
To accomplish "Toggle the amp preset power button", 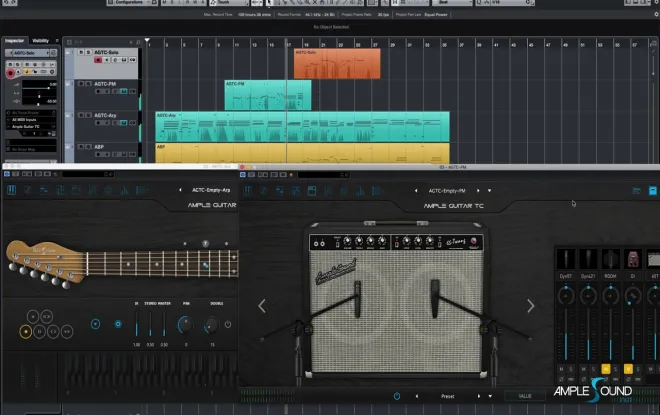I will point(397,396).
